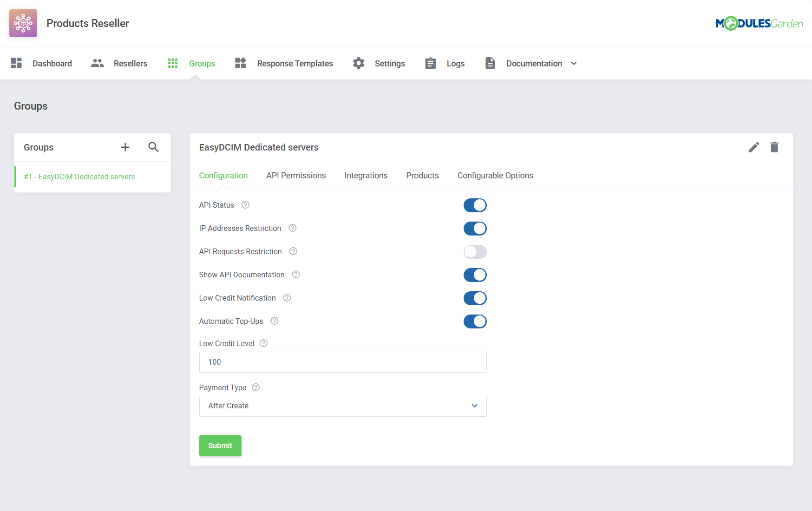Show help for Show API Documentation
The height and width of the screenshot is (511, 812).
(296, 275)
